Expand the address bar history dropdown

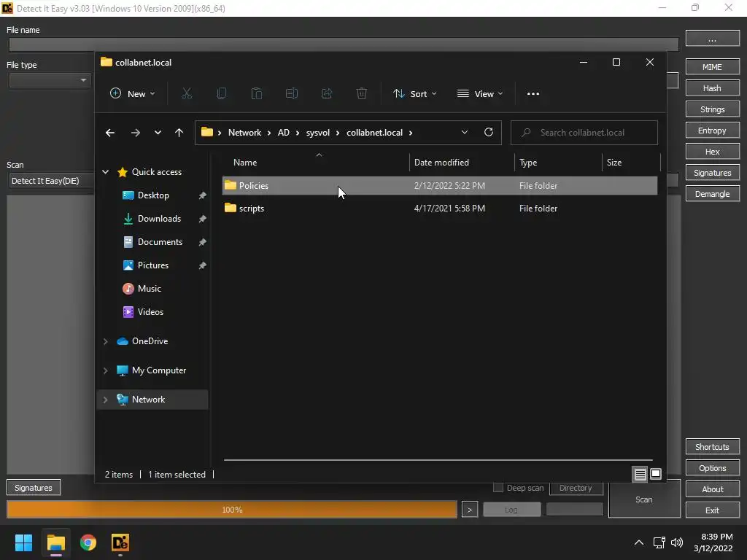click(465, 133)
